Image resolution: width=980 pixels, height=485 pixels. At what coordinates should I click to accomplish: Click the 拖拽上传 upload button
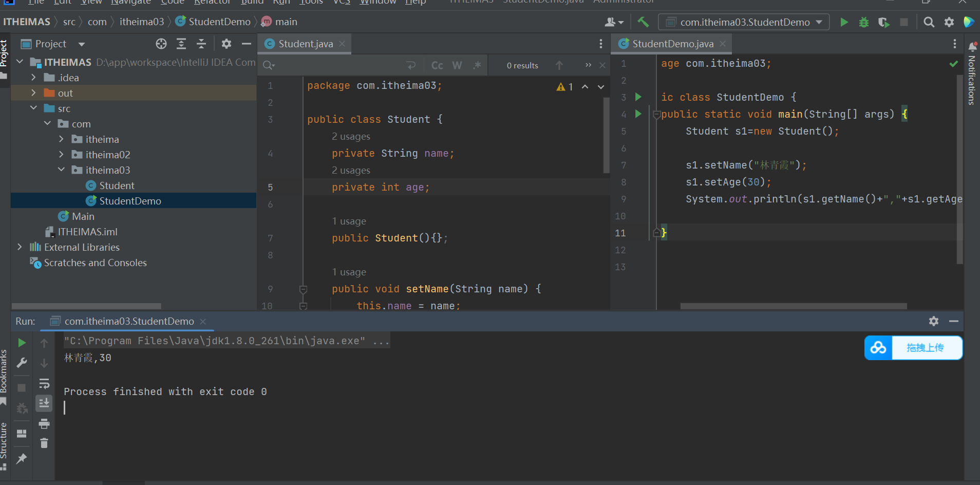913,348
